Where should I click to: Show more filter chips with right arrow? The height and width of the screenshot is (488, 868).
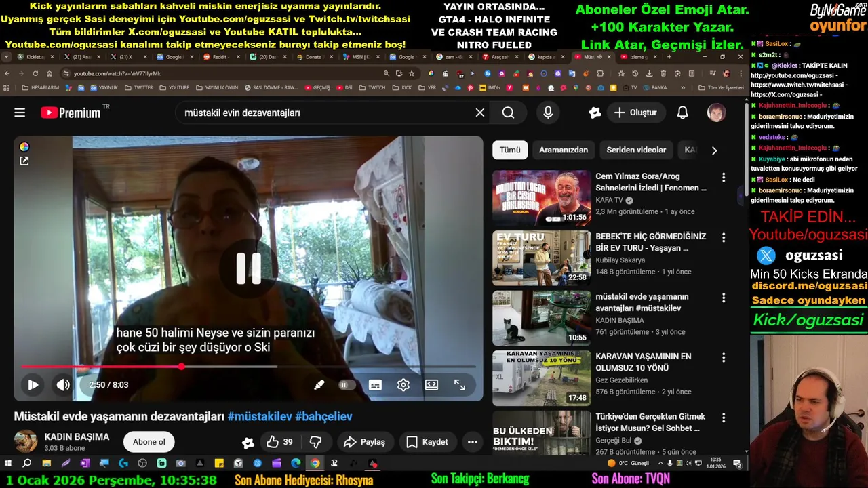point(714,150)
